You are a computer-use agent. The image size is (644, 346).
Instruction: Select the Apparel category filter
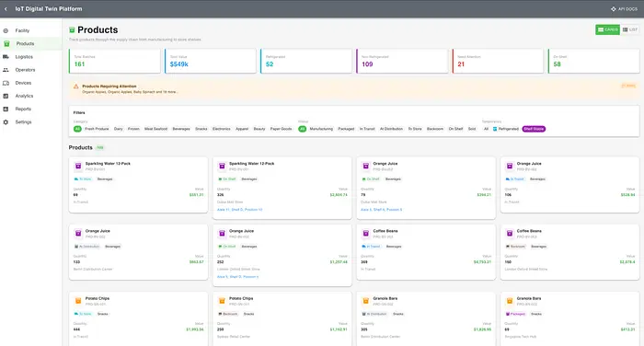[x=242, y=129]
